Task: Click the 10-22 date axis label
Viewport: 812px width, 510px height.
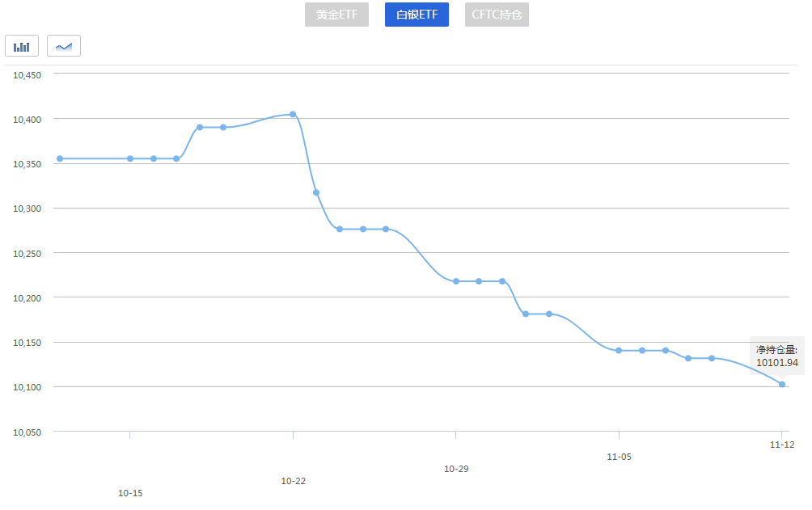Action: [x=293, y=481]
